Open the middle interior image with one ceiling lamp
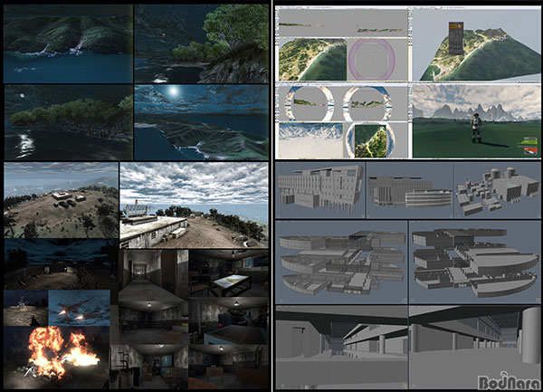This screenshot has height=392, width=543. coord(154,322)
